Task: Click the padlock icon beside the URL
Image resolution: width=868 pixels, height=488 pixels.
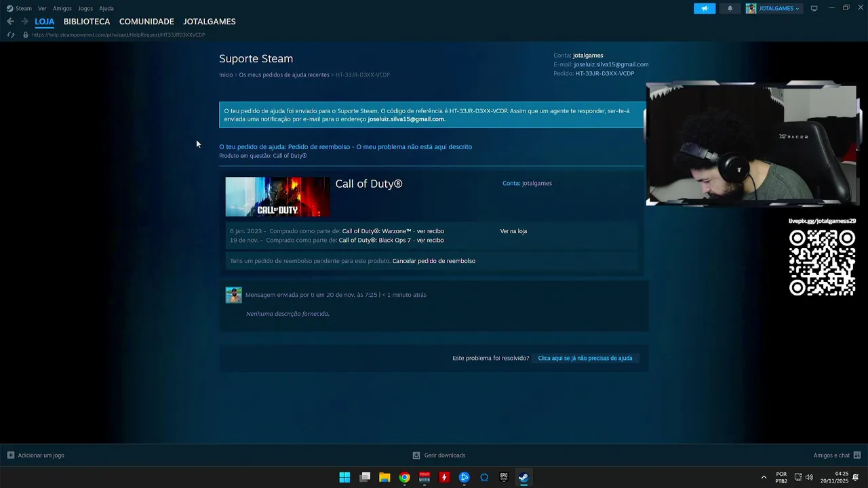Action: [26, 35]
